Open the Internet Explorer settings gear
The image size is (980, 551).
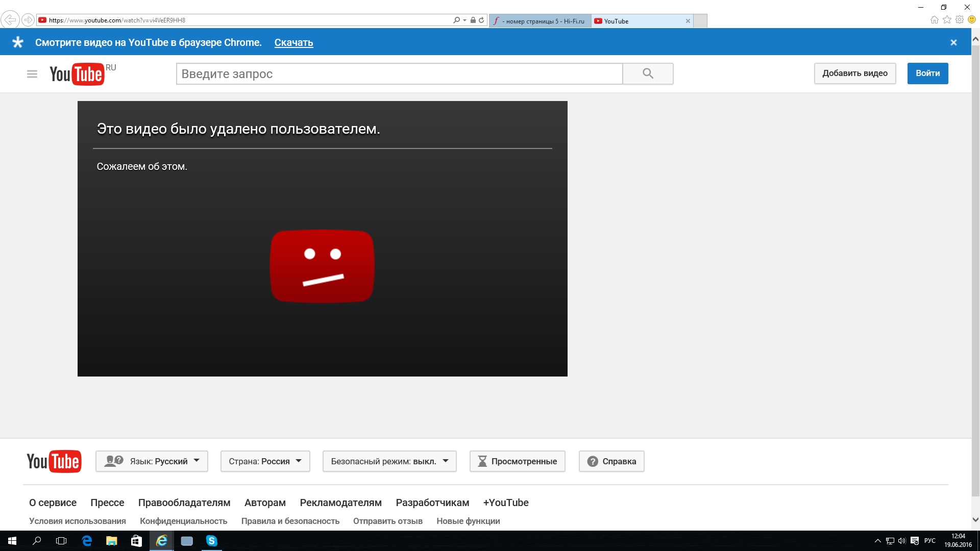(960, 20)
